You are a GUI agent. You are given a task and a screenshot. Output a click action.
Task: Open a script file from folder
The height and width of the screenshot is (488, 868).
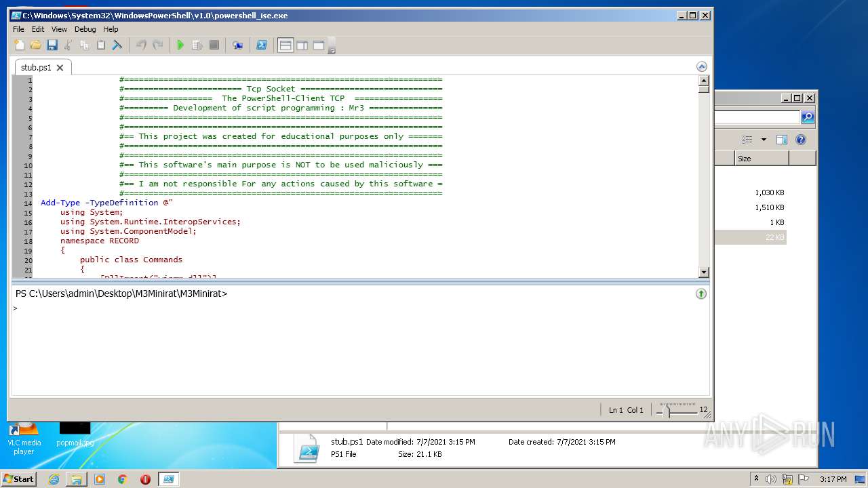click(35, 45)
